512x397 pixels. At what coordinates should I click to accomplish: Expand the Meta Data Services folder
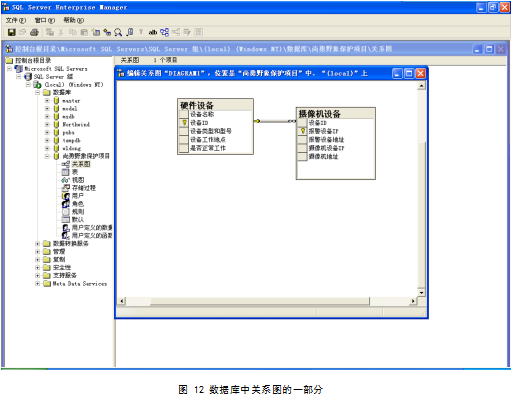(38, 284)
